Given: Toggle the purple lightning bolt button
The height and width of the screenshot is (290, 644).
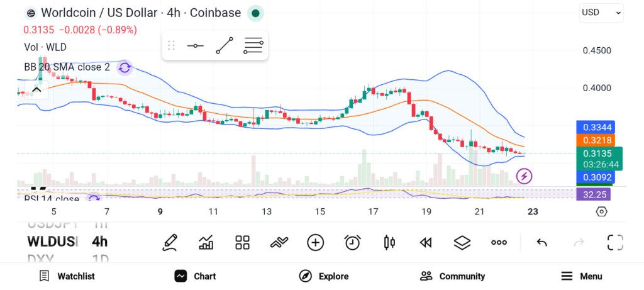Looking at the screenshot, I should (524, 176).
